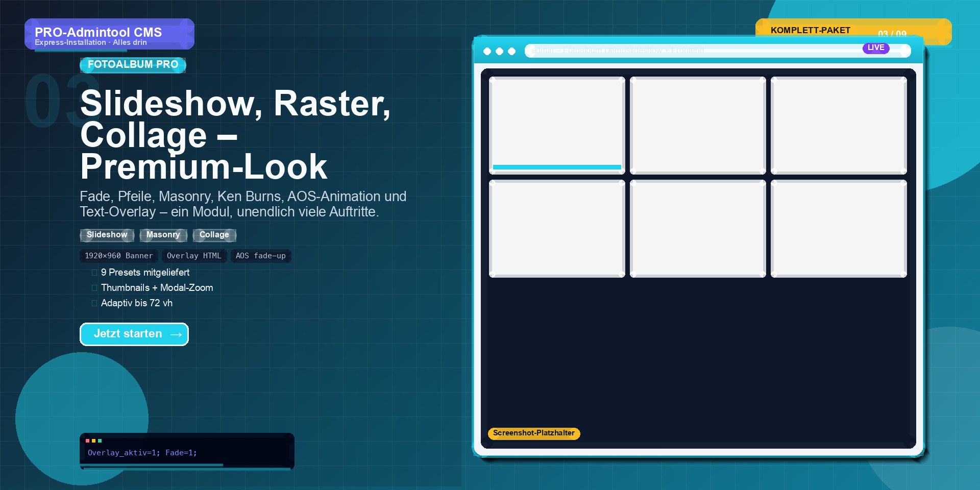The image size is (980, 490).
Task: Click the red dot in the code box
Action: click(x=88, y=440)
